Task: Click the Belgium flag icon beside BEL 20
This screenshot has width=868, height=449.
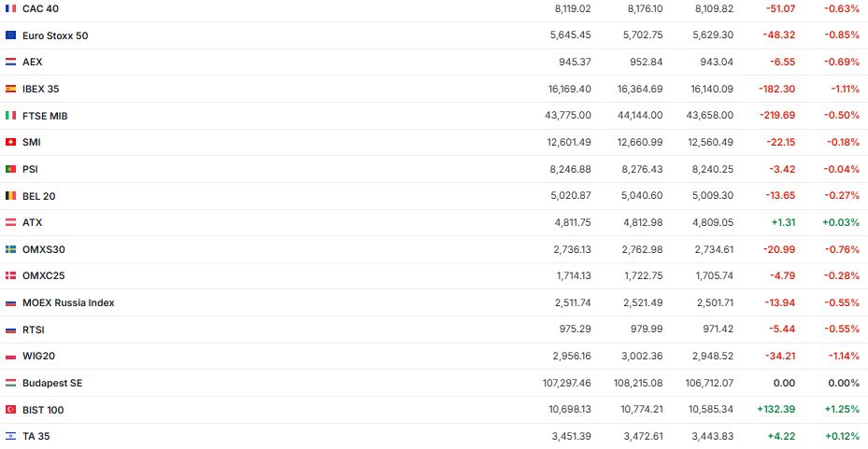Action: [x=10, y=196]
